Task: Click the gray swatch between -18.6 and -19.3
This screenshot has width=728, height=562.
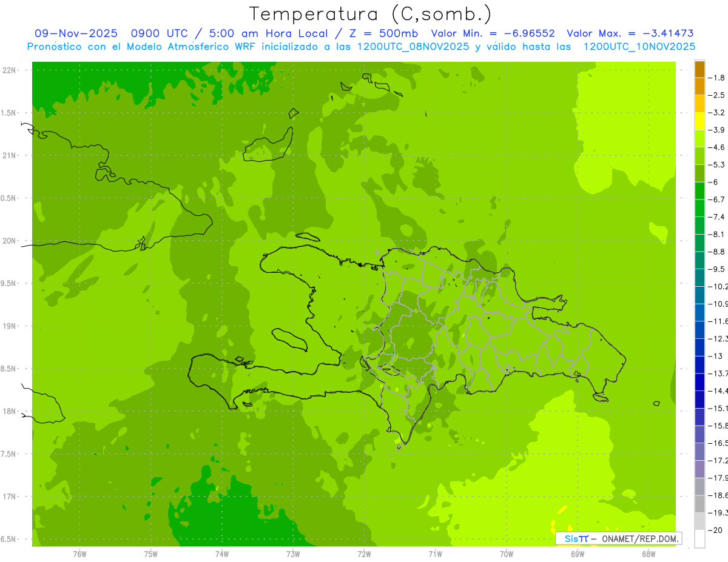Action: [x=699, y=504]
